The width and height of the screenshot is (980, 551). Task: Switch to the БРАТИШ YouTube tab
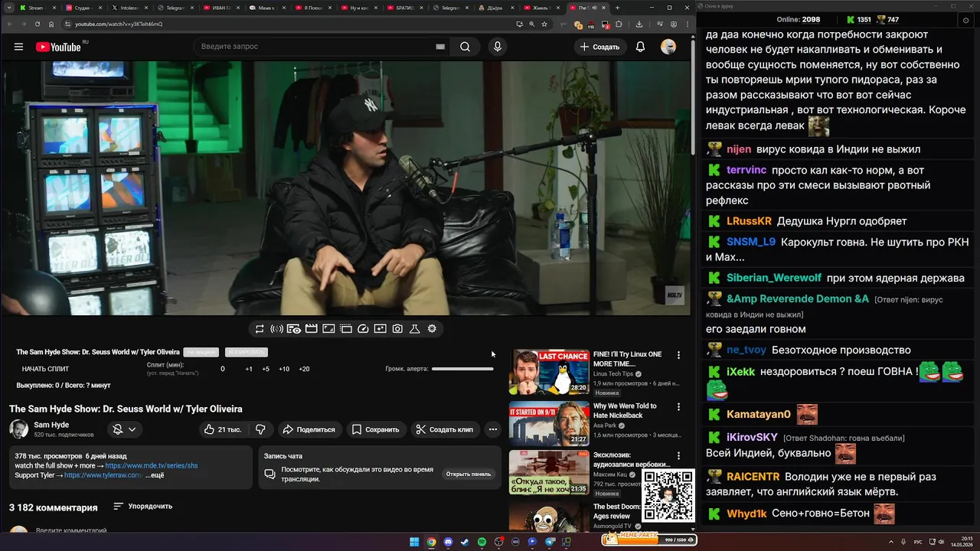pyautogui.click(x=404, y=8)
